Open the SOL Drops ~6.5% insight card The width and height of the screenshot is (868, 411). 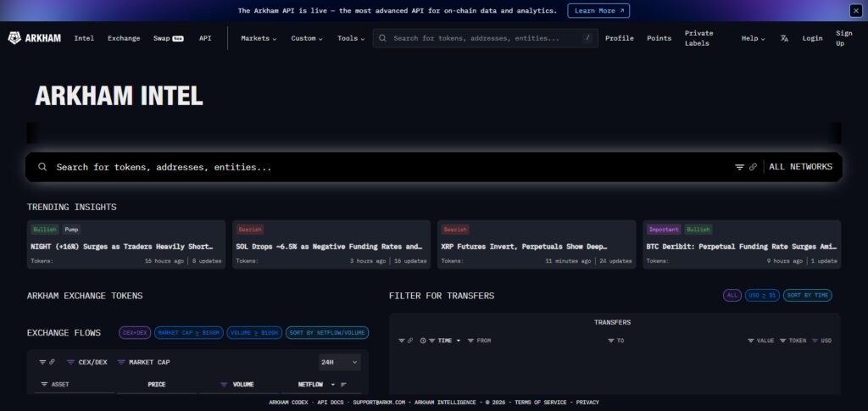pos(331,245)
